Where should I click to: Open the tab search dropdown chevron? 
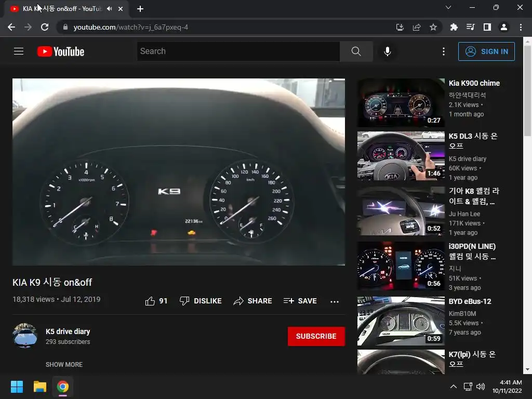click(448, 7)
